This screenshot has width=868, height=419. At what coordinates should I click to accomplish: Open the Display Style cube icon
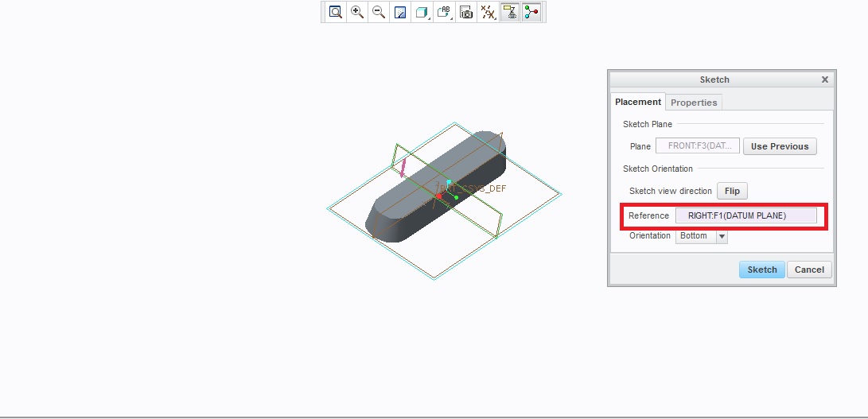[422, 12]
